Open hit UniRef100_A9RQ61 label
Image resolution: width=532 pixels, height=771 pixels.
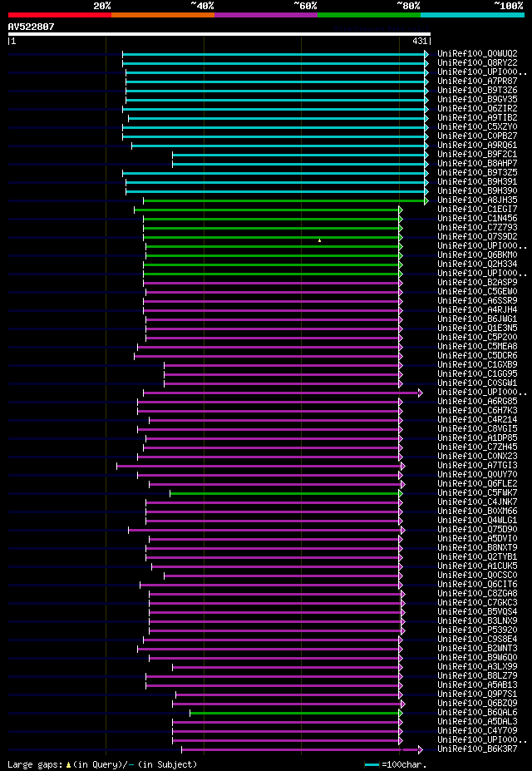click(477, 146)
